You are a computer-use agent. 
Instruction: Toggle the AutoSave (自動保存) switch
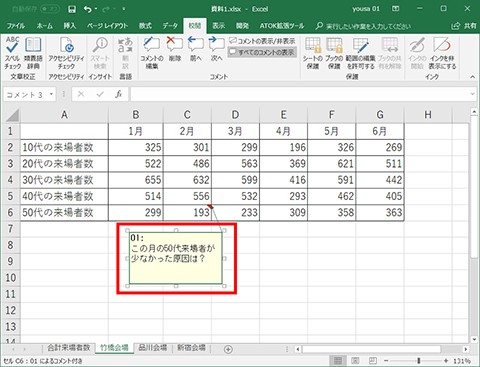click(x=50, y=9)
